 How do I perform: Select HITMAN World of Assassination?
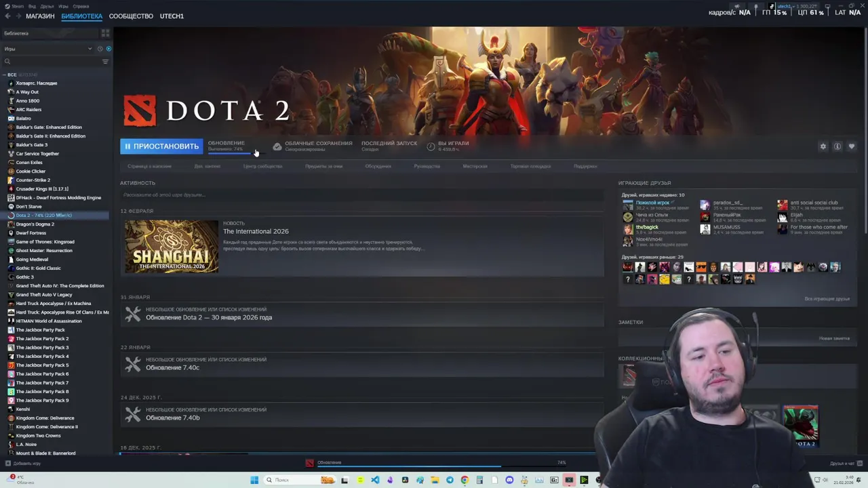[x=48, y=321]
